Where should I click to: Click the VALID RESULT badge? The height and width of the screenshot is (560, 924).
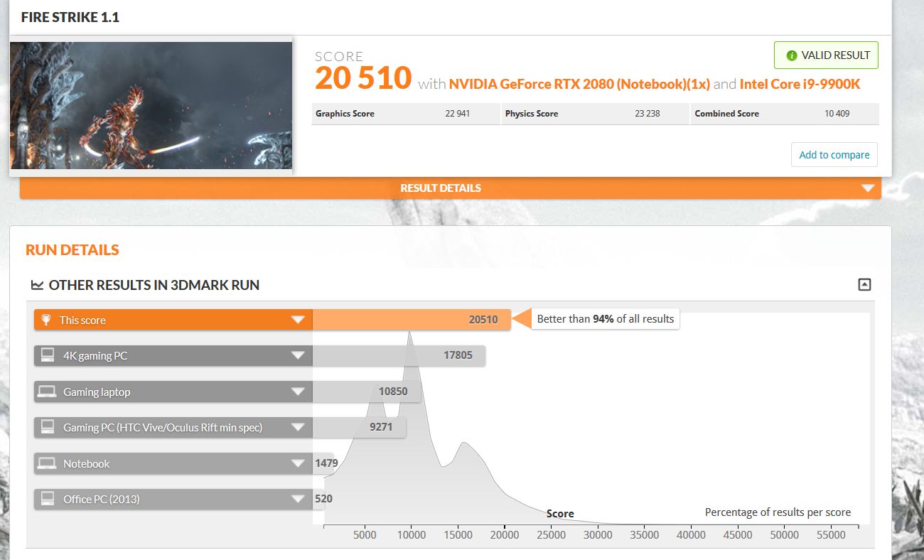click(x=826, y=55)
